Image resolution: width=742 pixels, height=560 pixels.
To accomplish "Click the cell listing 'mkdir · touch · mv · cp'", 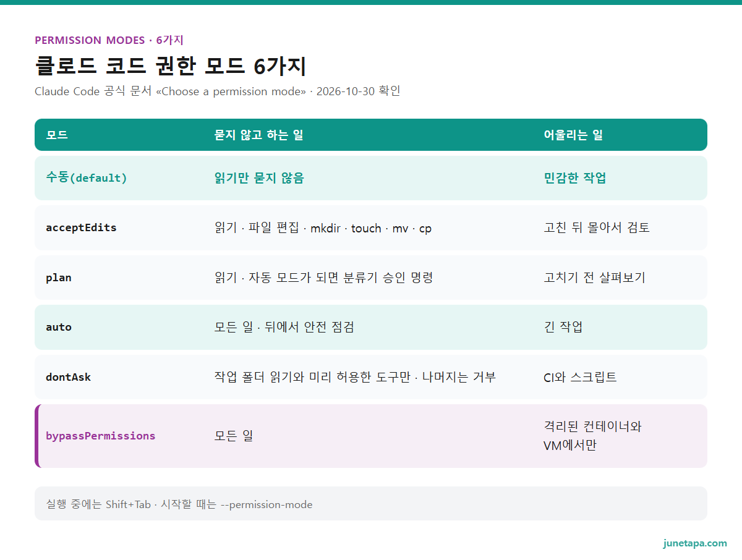I will (323, 228).
